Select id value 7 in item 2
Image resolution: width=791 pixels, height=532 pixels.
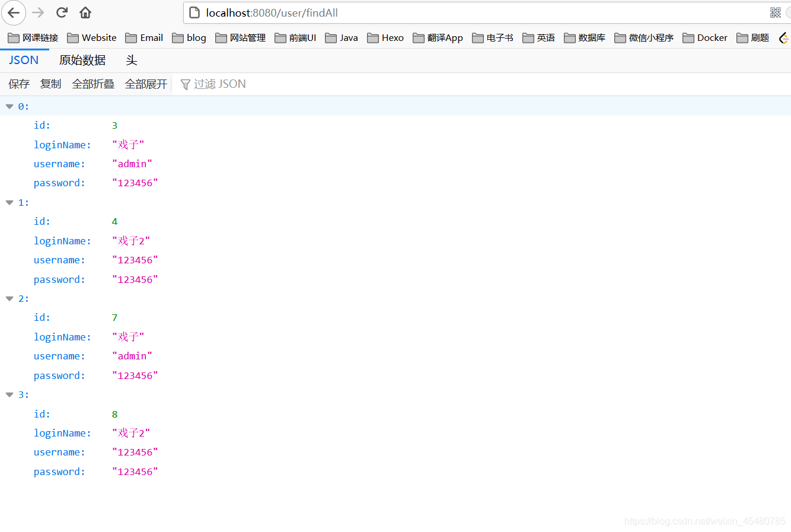pyautogui.click(x=114, y=317)
